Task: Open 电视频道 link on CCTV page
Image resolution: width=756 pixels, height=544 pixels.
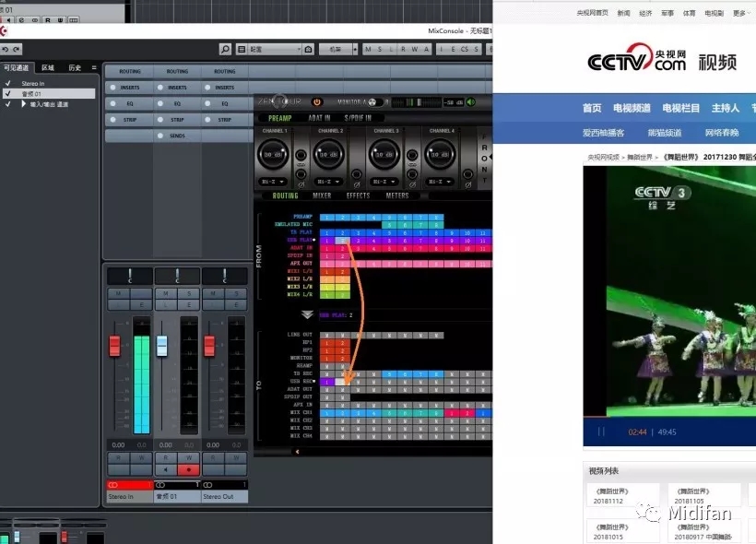Action: (x=632, y=108)
